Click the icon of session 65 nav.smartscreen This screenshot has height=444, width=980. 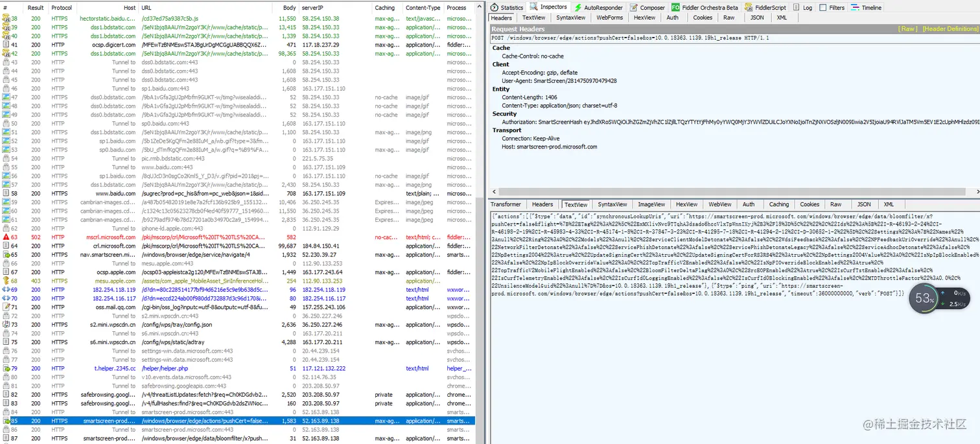(6, 255)
